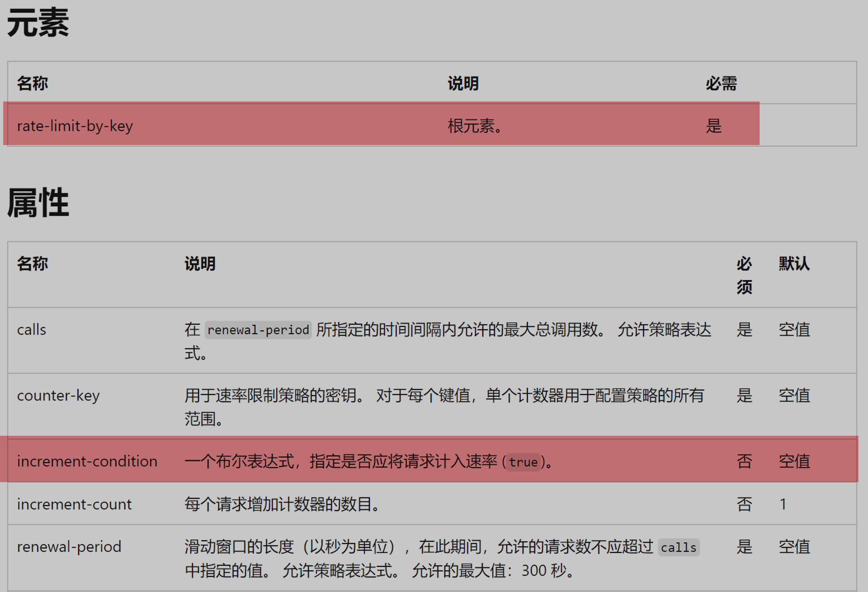Click 否 in the increment-condition row
This screenshot has width=868, height=592.
pyautogui.click(x=744, y=461)
